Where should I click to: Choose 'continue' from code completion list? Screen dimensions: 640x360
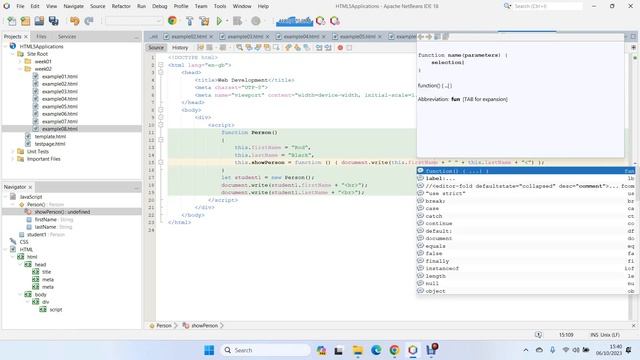(526, 224)
